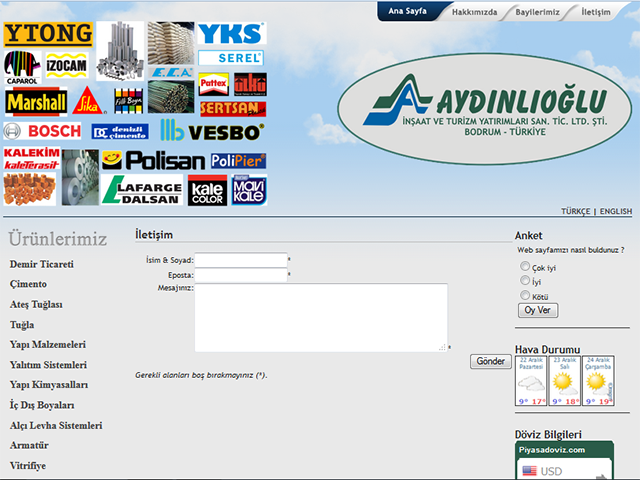Click the Pattex brand logo
Viewport: 640px width, 480px height.
[x=213, y=84]
